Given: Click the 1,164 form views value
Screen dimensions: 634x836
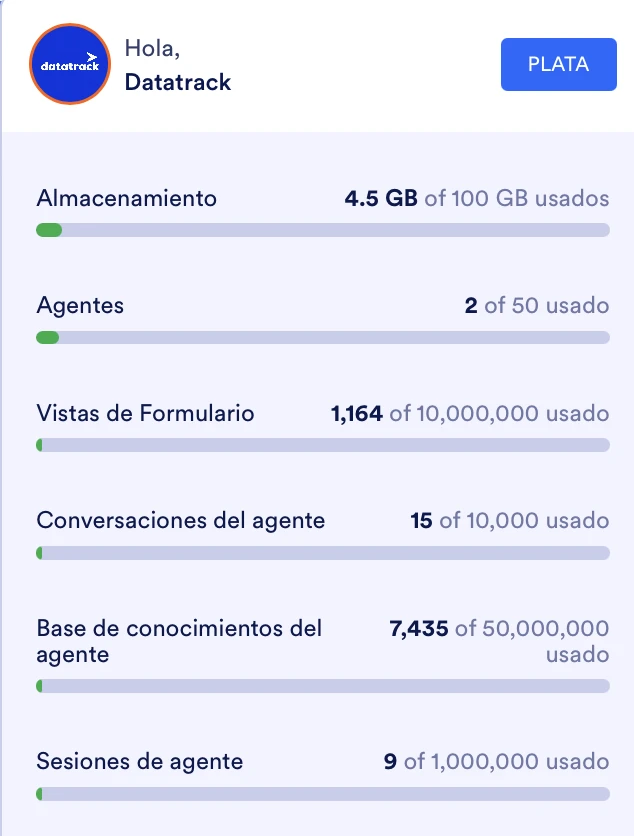Looking at the screenshot, I should click(354, 413).
